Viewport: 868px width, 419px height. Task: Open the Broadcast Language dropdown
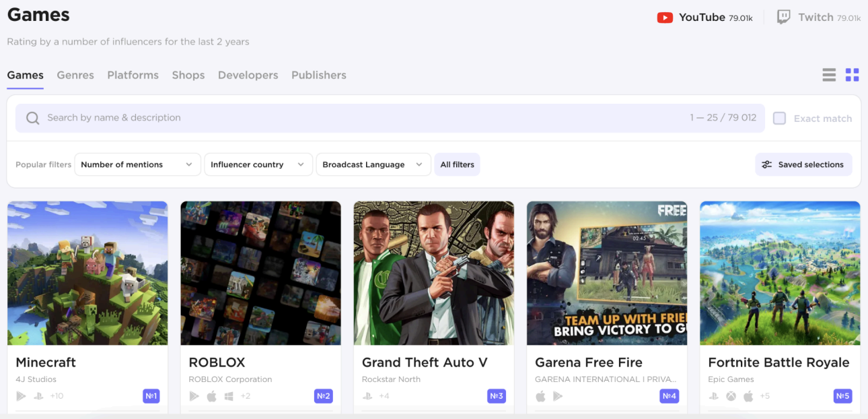point(373,164)
